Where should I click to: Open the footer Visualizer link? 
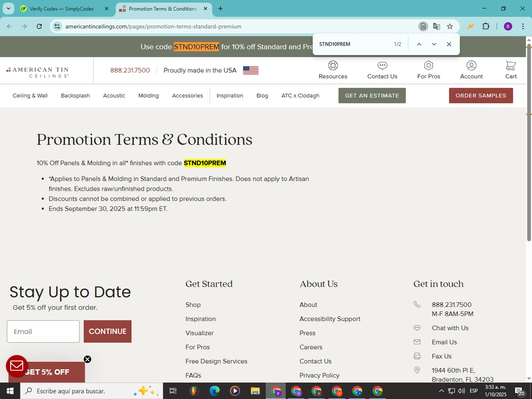[199, 333]
